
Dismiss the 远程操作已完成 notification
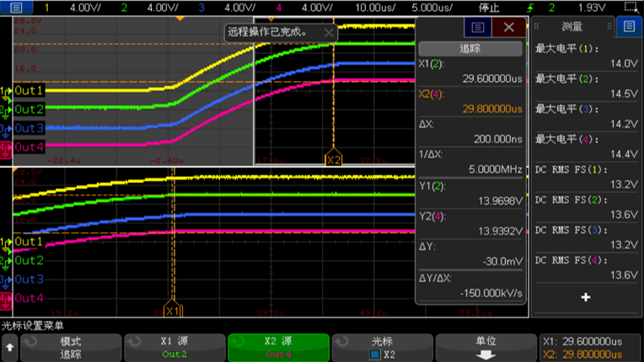click(329, 33)
